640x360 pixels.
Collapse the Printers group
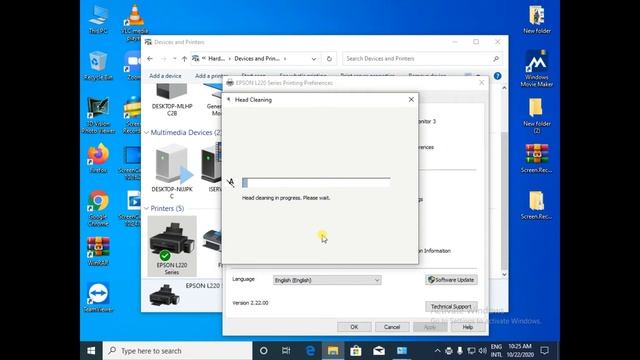147,209
